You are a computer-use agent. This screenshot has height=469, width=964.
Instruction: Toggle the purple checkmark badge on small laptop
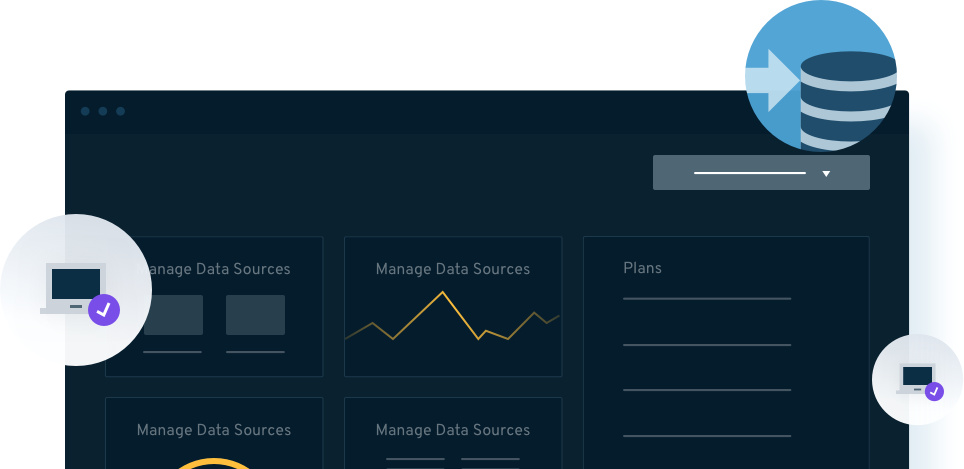[934, 392]
